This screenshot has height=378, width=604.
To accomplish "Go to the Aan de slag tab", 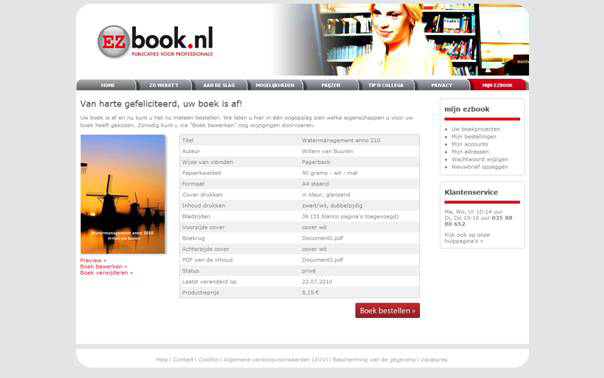I will point(219,85).
